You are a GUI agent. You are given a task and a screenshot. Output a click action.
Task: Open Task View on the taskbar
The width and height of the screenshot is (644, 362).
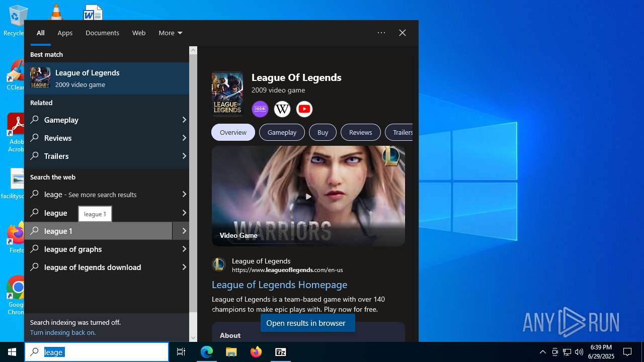pos(181,352)
